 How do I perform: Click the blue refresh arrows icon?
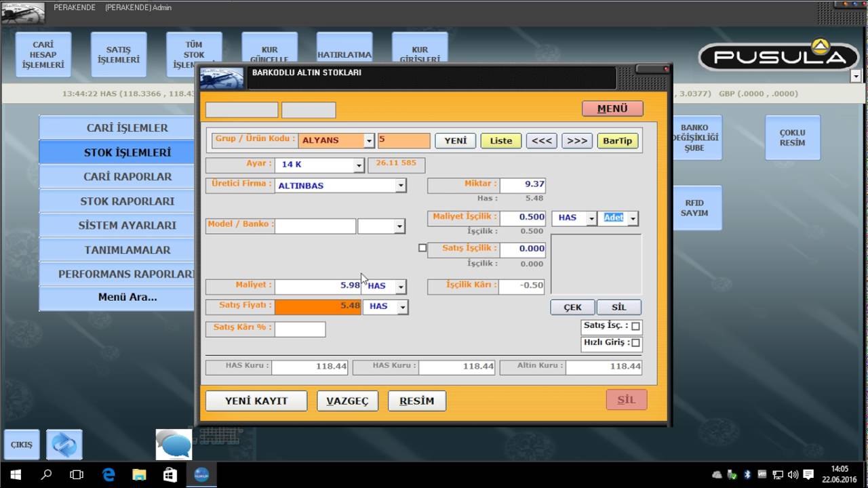click(64, 445)
